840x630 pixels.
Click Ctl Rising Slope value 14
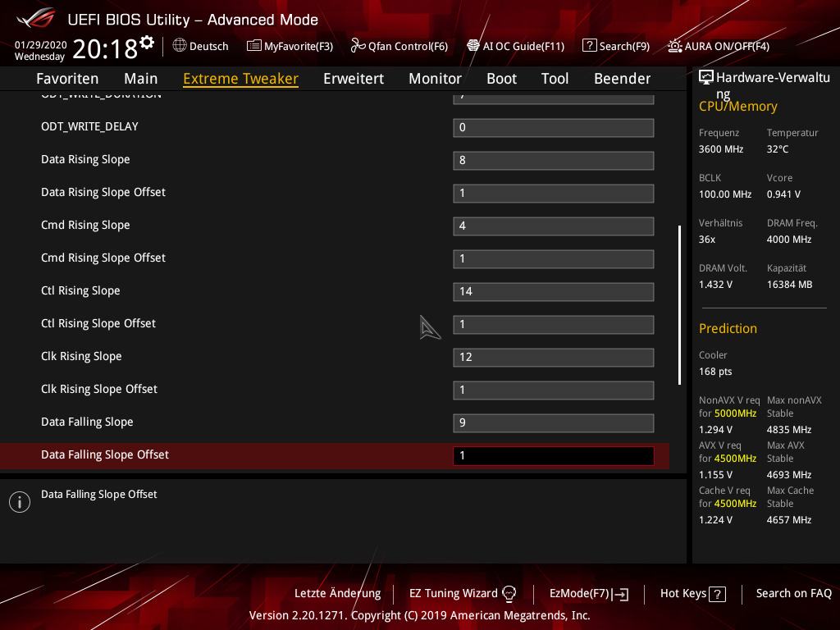[x=554, y=291]
